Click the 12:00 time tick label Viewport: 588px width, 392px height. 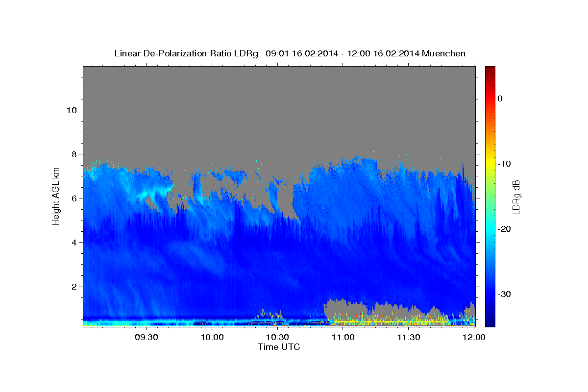(x=474, y=337)
